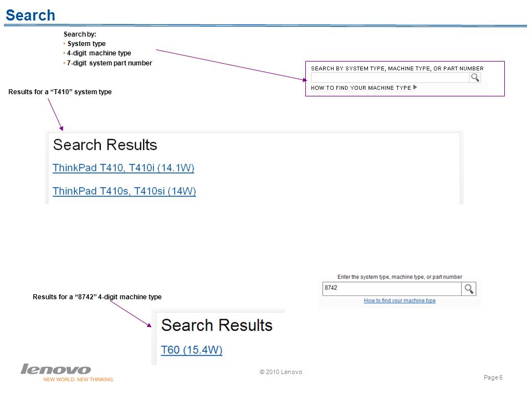The width and height of the screenshot is (532, 399).
Task: Focus the search field containing 8742
Action: 392,289
